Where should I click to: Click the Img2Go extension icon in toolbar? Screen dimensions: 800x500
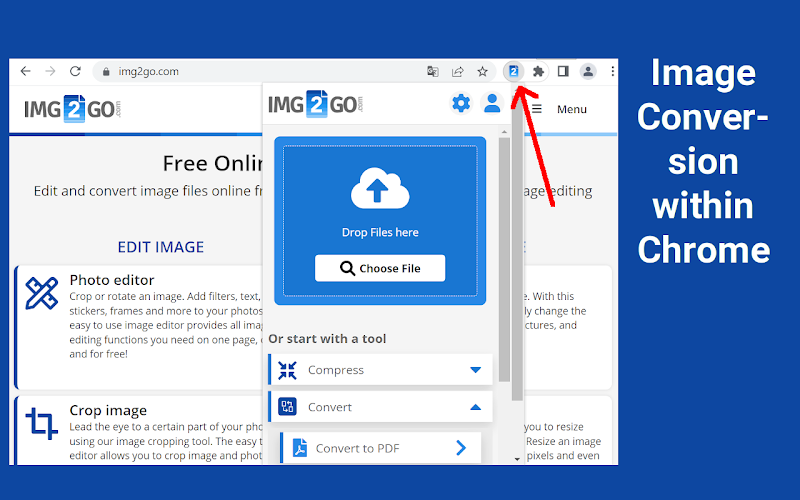[x=513, y=71]
